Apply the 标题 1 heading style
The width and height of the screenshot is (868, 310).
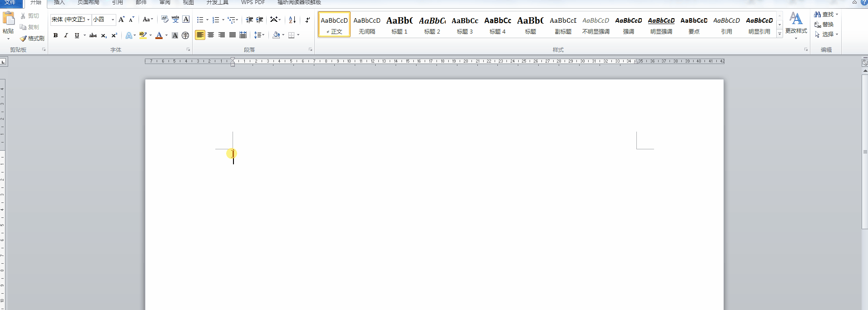coord(400,25)
